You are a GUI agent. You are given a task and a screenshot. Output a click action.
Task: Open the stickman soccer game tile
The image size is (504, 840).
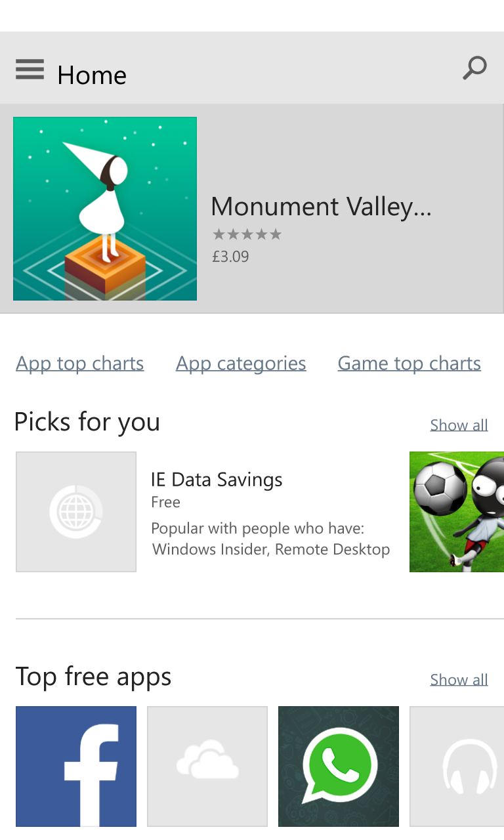click(x=457, y=511)
